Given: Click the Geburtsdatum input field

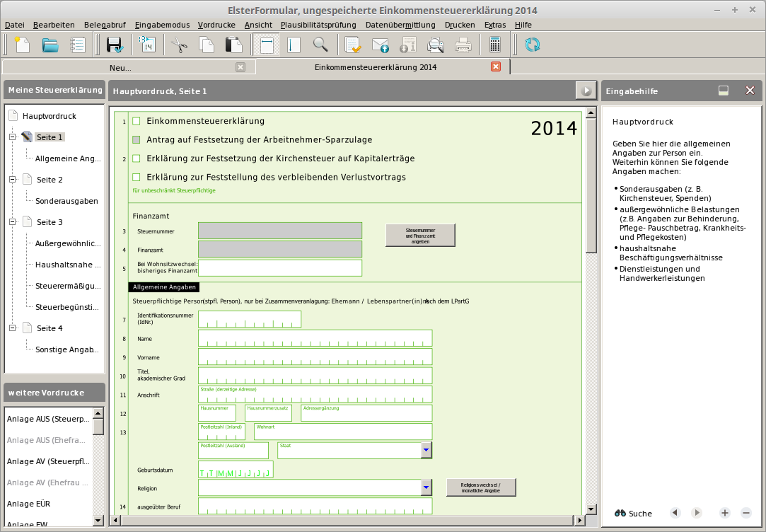Looking at the screenshot, I should (x=236, y=469).
